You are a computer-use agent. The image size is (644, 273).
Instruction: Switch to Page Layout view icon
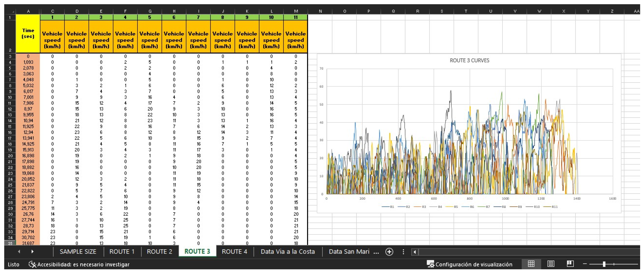point(551,264)
